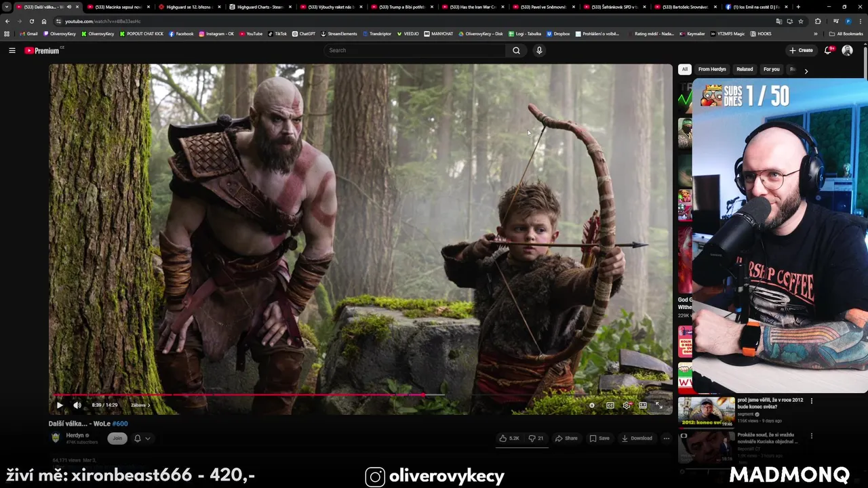868x488 pixels.
Task: Open a new browser tab
Action: pyautogui.click(x=798, y=7)
